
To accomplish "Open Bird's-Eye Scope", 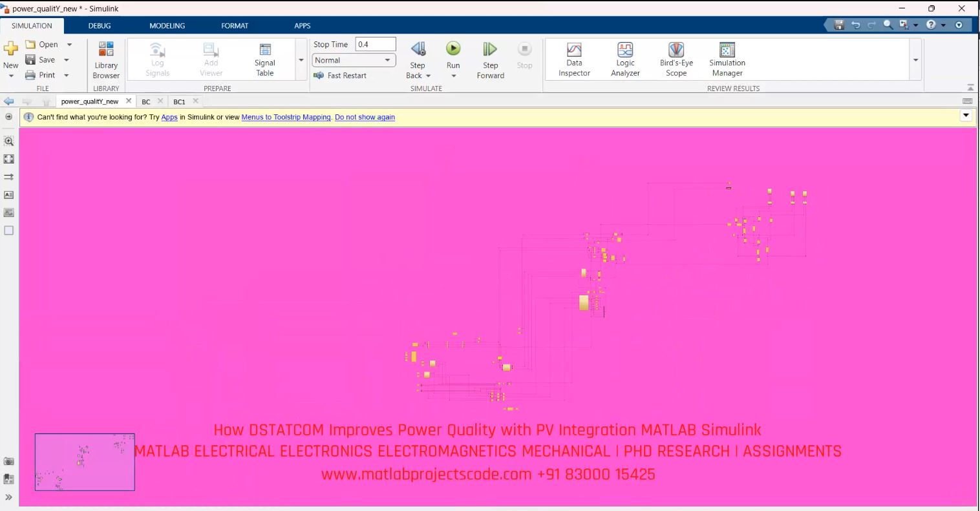I will [x=676, y=60].
